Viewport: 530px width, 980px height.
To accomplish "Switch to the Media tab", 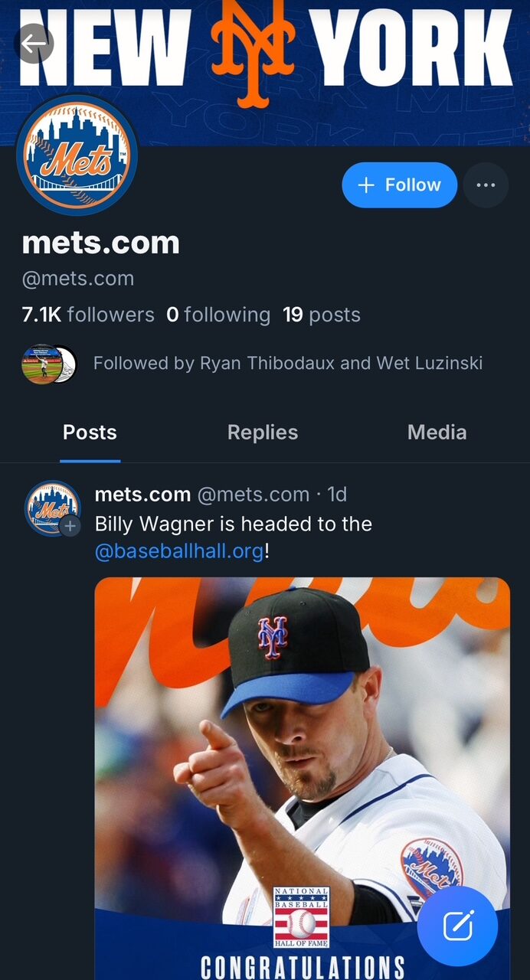I will (x=437, y=433).
